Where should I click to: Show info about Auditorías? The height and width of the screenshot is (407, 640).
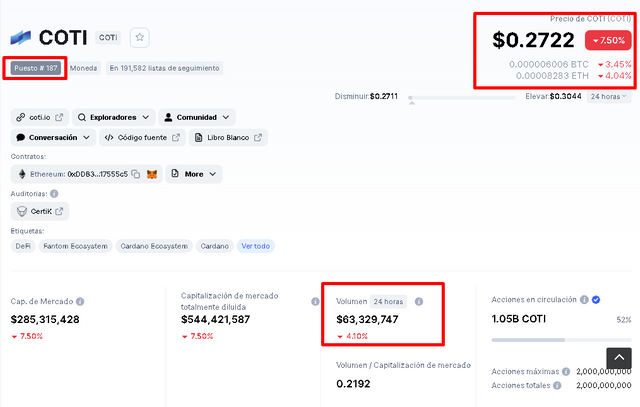click(x=54, y=193)
